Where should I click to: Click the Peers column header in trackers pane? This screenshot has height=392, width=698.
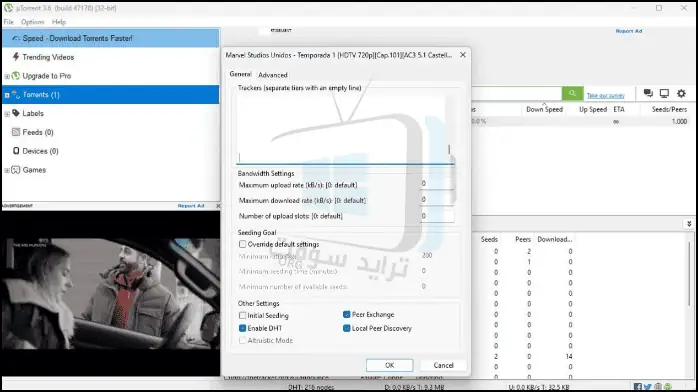pyautogui.click(x=523, y=239)
